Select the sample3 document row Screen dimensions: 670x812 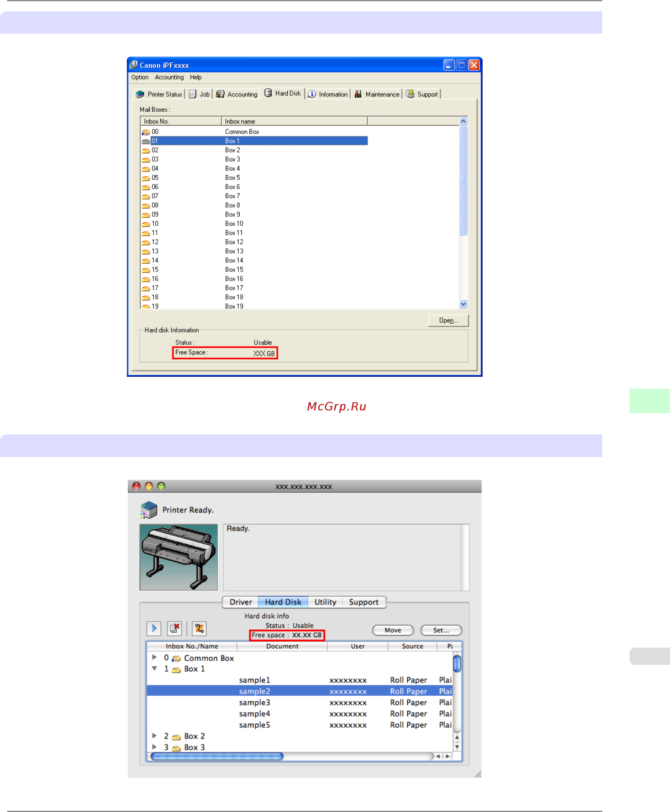(x=300, y=702)
